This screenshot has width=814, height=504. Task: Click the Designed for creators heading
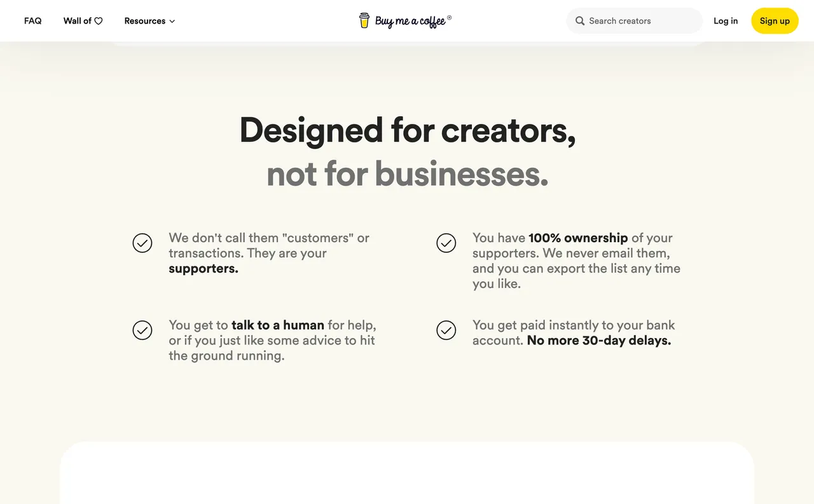[407, 132]
